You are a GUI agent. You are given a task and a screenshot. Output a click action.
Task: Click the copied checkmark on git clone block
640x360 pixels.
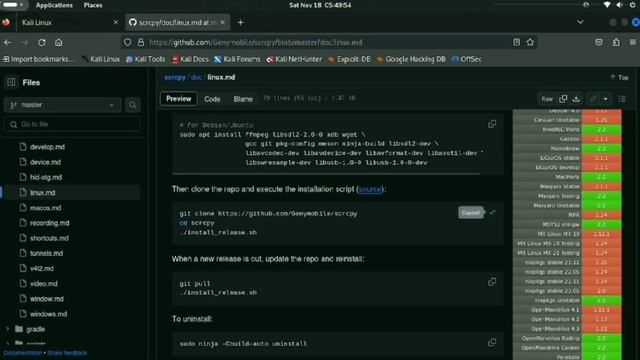pos(492,212)
